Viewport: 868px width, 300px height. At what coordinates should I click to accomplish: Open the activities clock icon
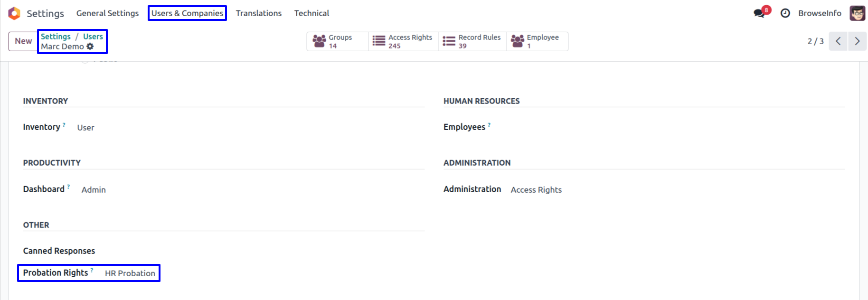785,13
